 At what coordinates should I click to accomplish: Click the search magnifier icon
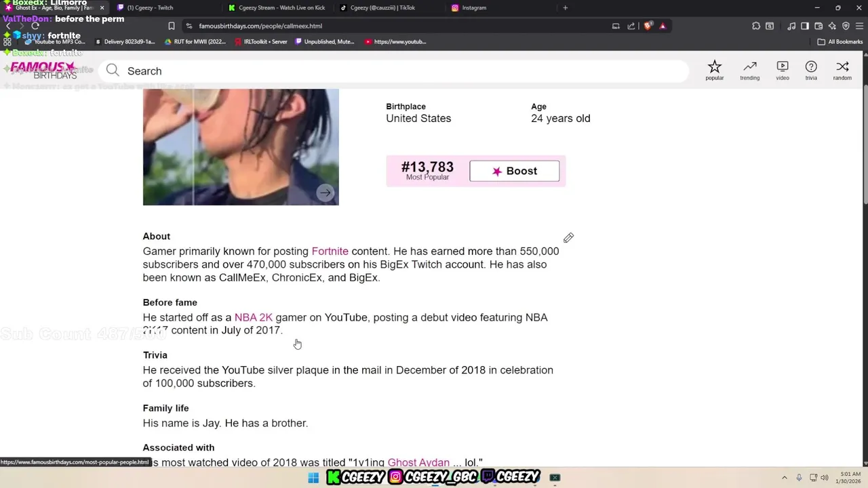[113, 70]
